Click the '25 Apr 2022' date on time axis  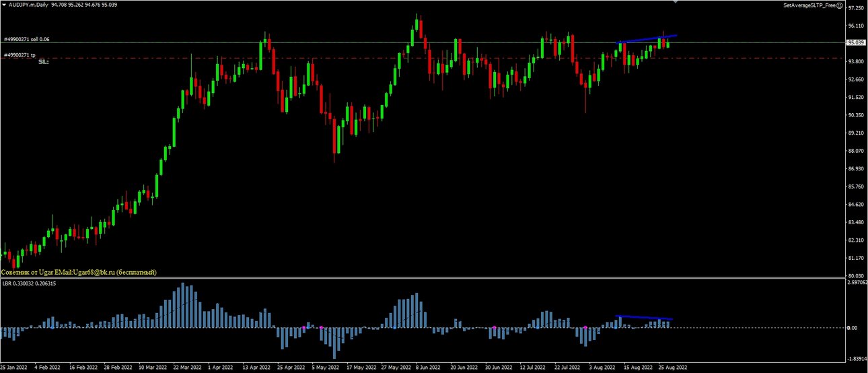click(x=292, y=368)
